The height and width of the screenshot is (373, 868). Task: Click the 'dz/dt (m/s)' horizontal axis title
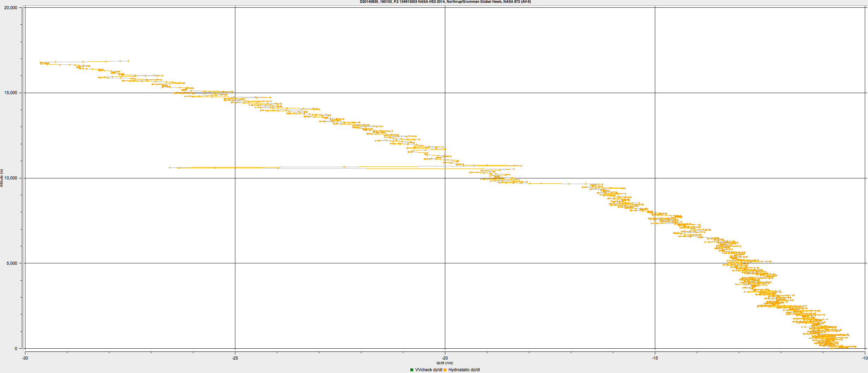(x=445, y=363)
